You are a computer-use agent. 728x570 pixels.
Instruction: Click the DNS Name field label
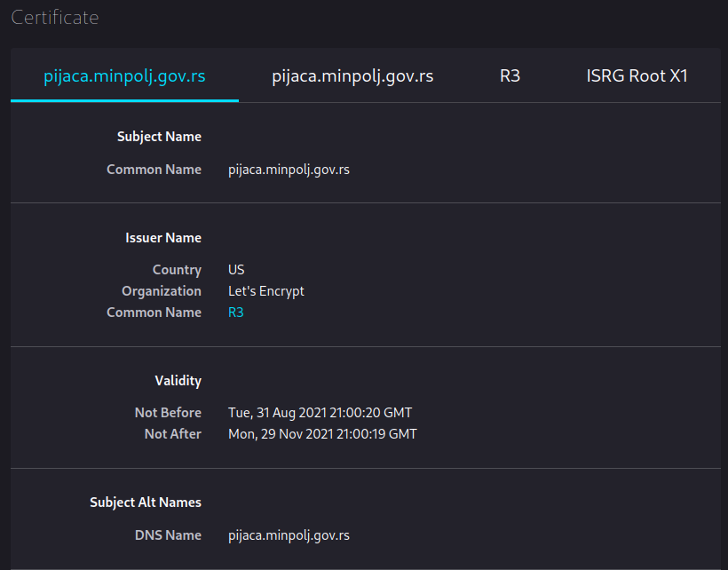(168, 535)
